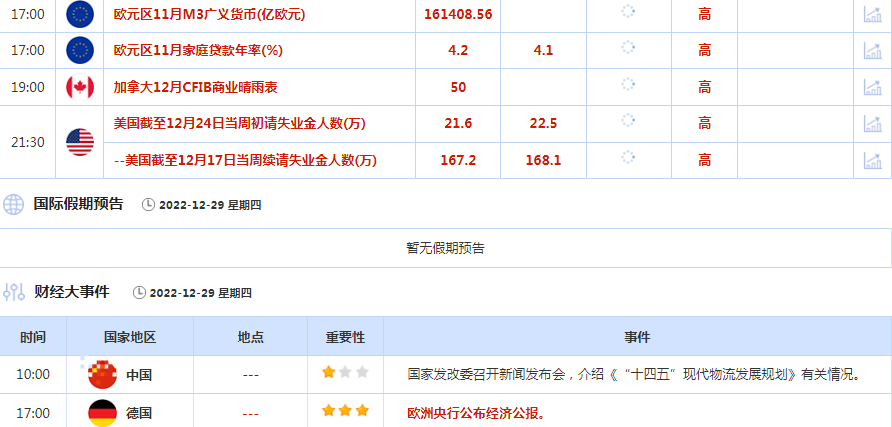This screenshot has width=892, height=427.
Task: Open 欧洲央行公布经济公报 event link
Action: tap(476, 412)
